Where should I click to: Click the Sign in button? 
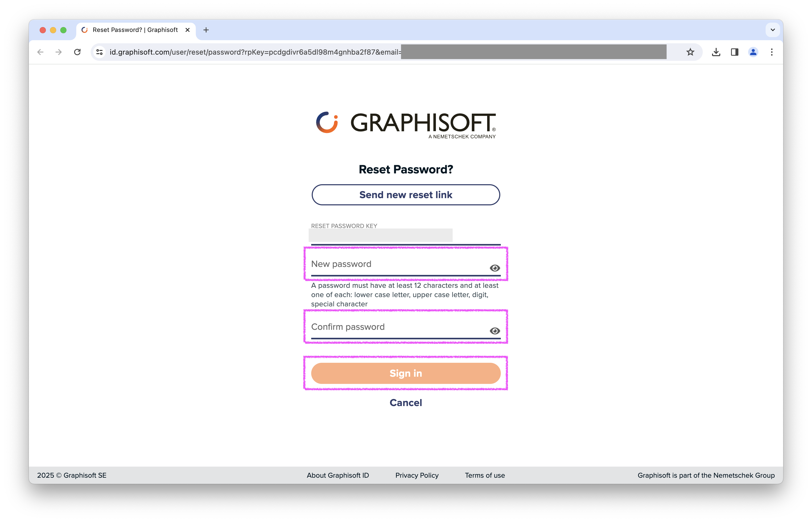point(406,373)
